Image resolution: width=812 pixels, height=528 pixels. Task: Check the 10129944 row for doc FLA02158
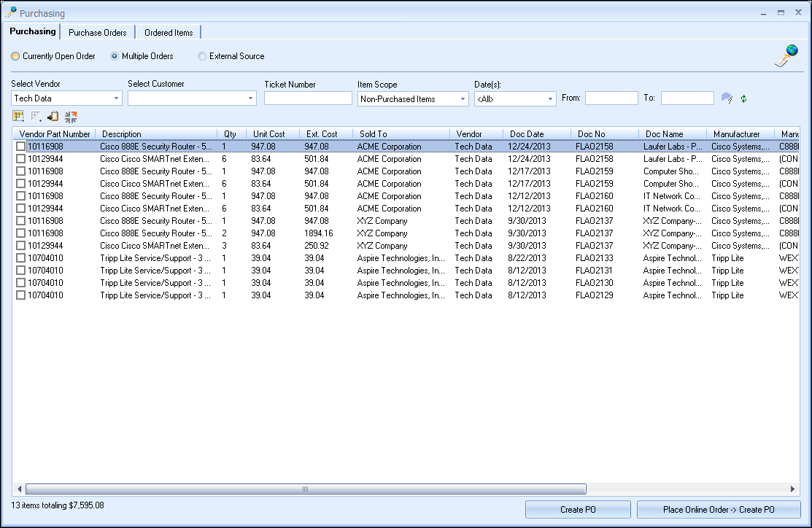(x=20, y=159)
